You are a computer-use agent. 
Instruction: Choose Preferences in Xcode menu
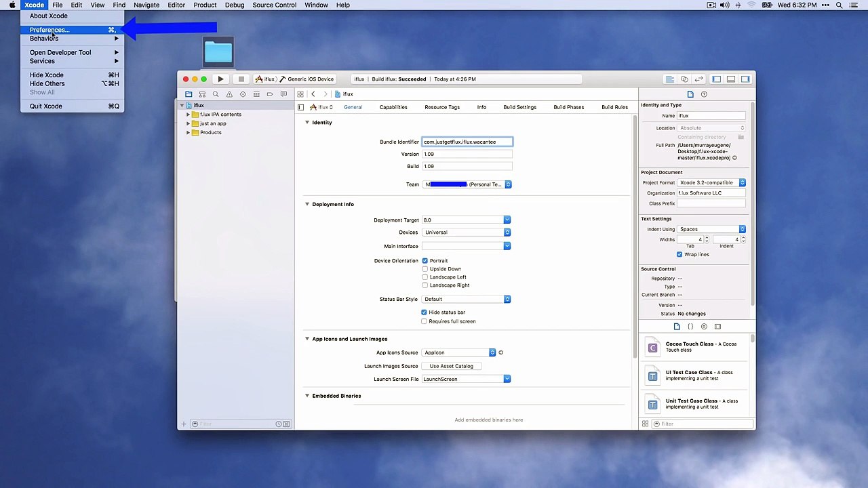click(x=73, y=30)
